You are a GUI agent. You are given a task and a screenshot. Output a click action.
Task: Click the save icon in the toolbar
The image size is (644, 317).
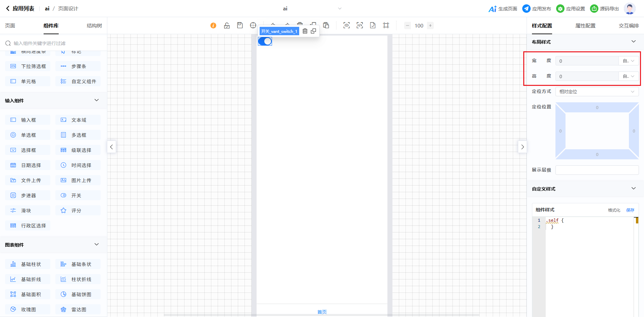(240, 25)
